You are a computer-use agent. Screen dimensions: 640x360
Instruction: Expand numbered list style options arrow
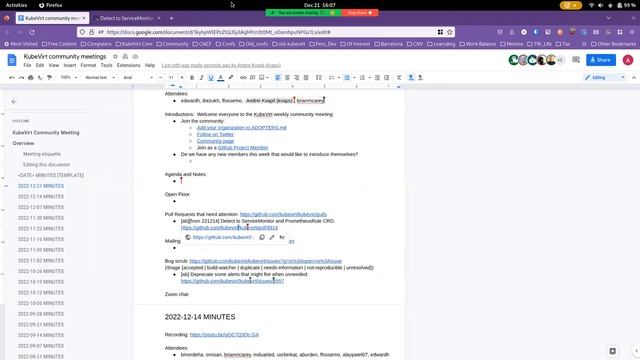[369, 78]
